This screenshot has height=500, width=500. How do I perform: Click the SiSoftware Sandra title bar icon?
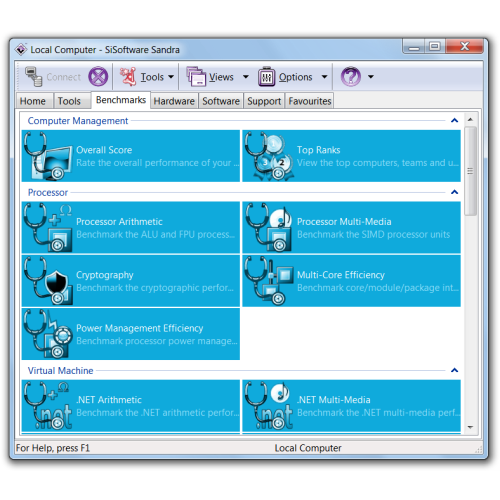point(21,50)
